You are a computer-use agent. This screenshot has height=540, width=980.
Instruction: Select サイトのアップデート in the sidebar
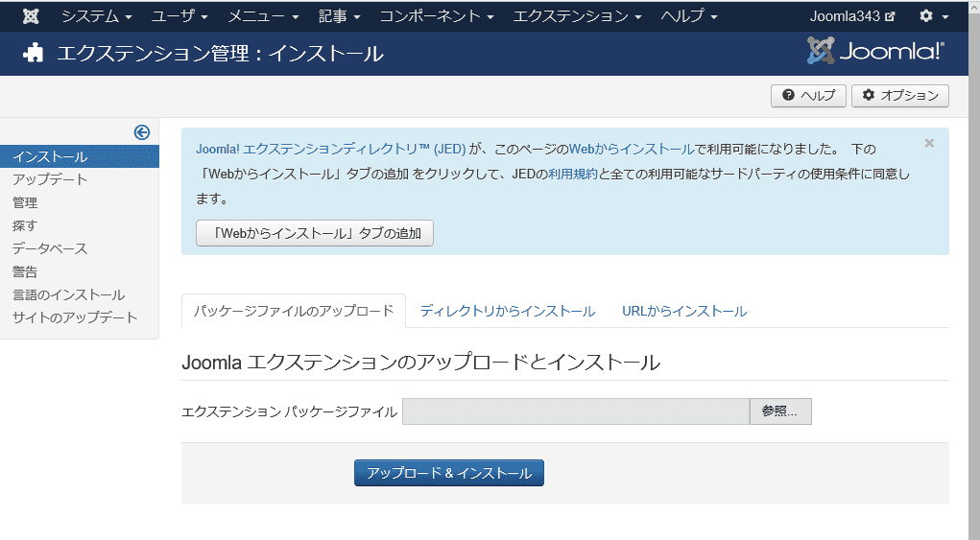point(75,317)
